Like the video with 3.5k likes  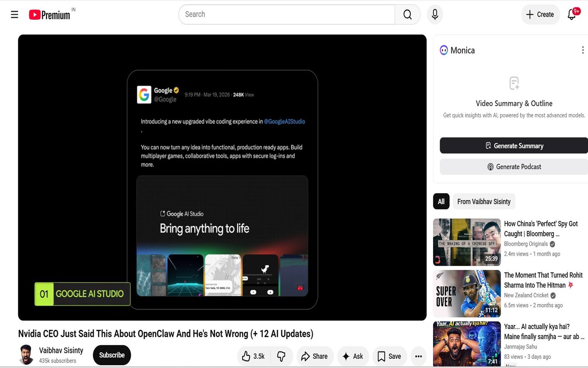click(254, 356)
